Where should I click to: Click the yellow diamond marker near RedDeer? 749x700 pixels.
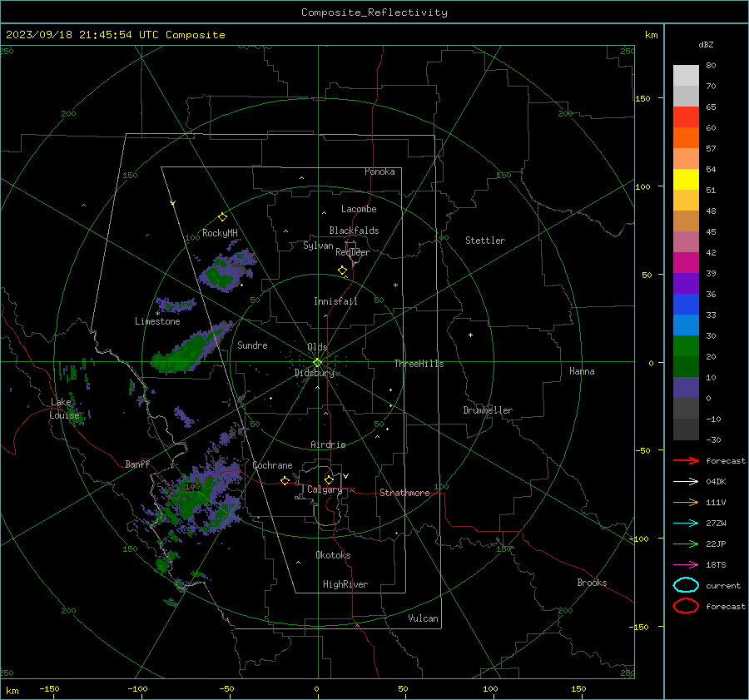click(343, 271)
